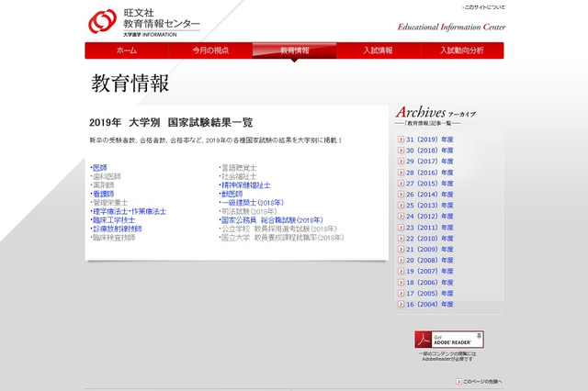Open the 20 (2008) 年度 archive link
Viewport: 588px width, 391px height.
tap(430, 260)
